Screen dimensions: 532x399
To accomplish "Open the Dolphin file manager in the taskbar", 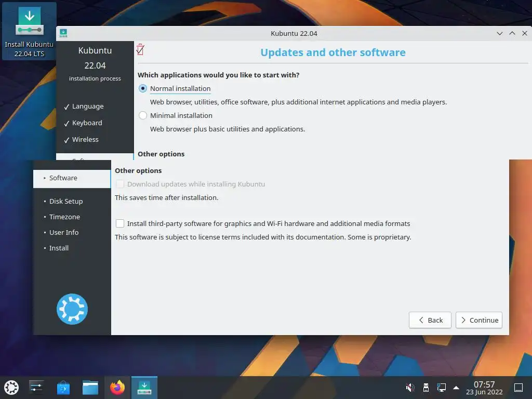I will tap(90, 388).
